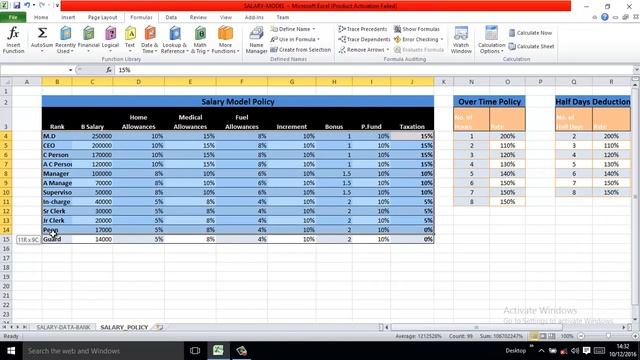Select column K header

pos(444,82)
